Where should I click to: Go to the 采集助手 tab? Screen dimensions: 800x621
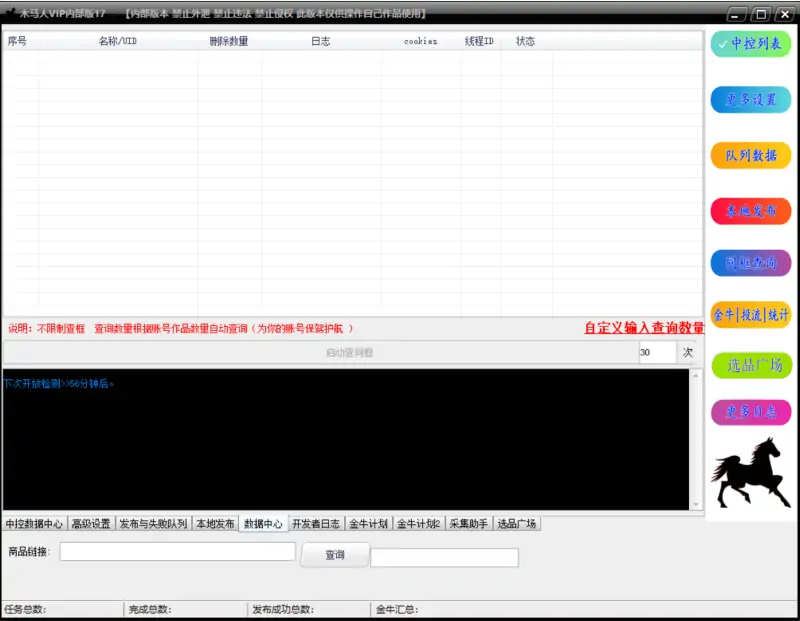tap(468, 524)
